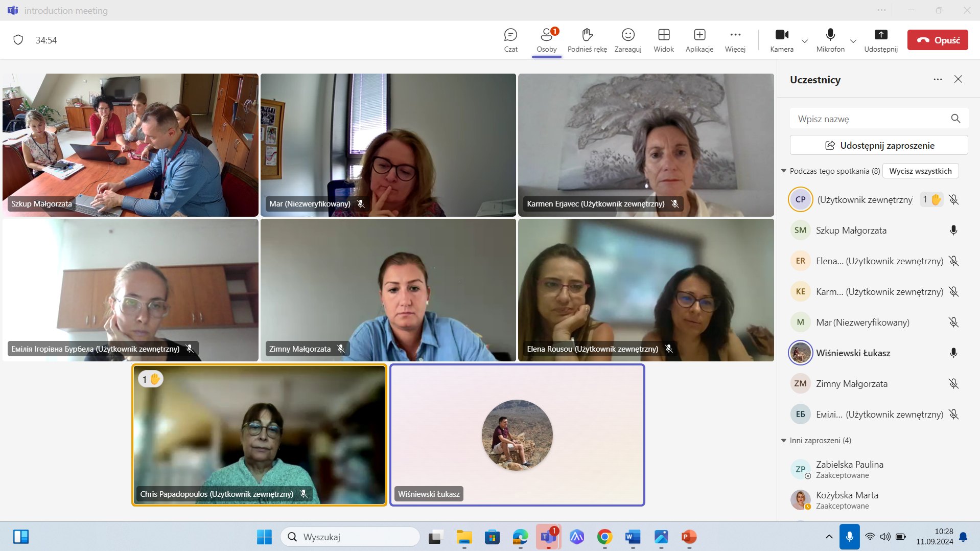Open the Czat chat panel
The height and width of the screenshot is (551, 980).
(510, 40)
